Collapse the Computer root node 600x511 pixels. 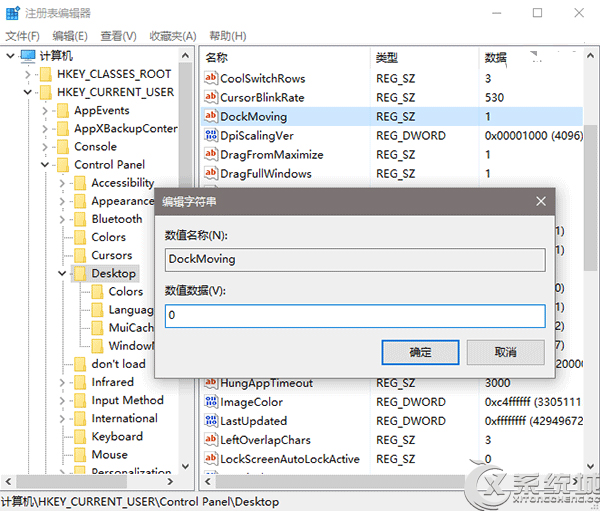point(10,56)
